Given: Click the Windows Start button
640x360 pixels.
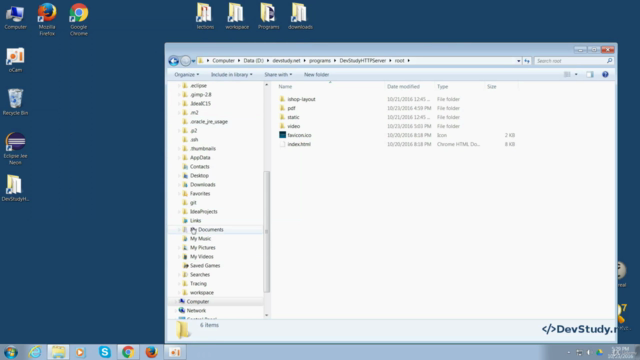Looking at the screenshot, I should [x=11, y=352].
